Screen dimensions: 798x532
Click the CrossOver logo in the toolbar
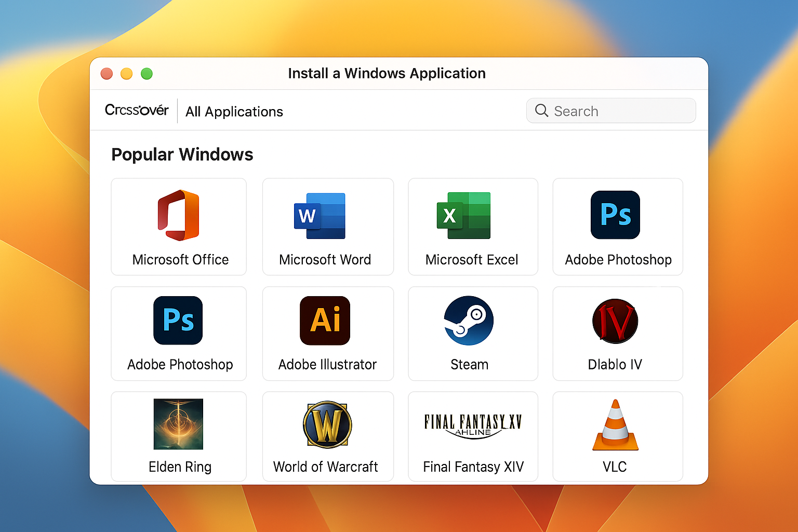point(137,110)
